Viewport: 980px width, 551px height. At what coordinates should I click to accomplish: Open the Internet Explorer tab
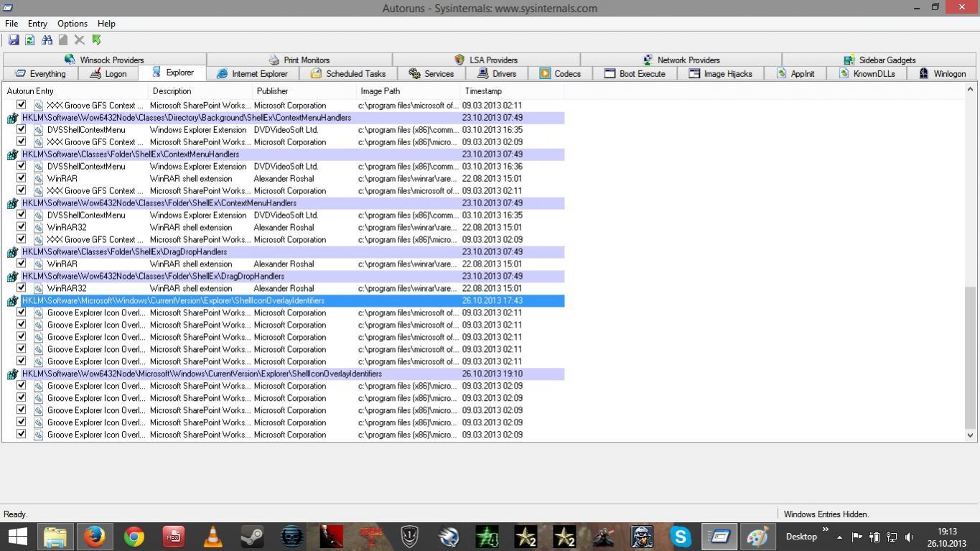tap(252, 73)
